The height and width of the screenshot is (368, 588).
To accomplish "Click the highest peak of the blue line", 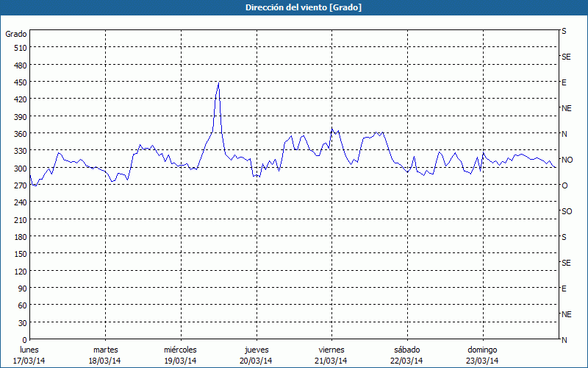I will [x=218, y=83].
